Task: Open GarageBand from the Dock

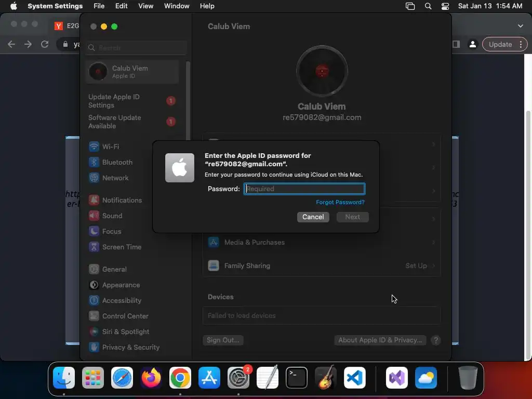Action: click(x=326, y=378)
